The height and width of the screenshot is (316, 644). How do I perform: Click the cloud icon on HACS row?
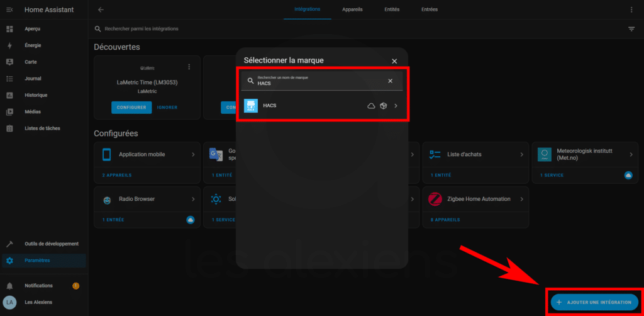tap(371, 106)
